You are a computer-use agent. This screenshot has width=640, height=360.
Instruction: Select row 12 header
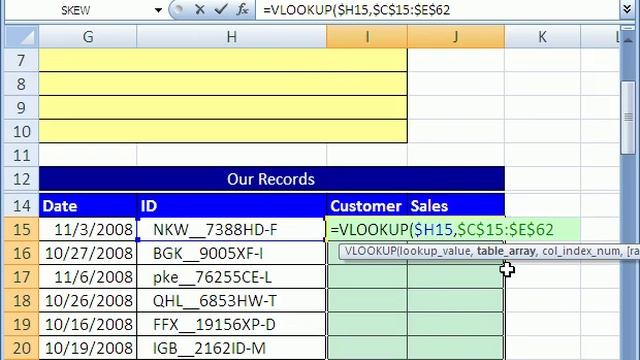(x=22, y=179)
